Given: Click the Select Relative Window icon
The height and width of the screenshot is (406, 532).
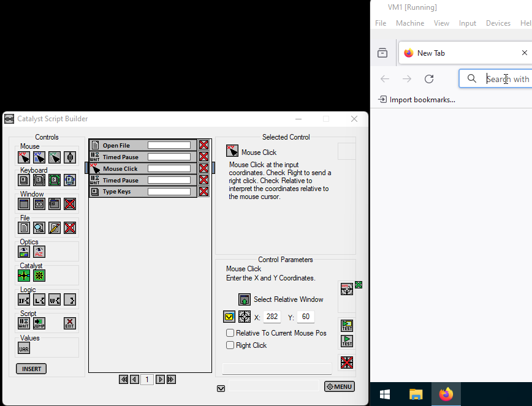Looking at the screenshot, I should pyautogui.click(x=245, y=299).
